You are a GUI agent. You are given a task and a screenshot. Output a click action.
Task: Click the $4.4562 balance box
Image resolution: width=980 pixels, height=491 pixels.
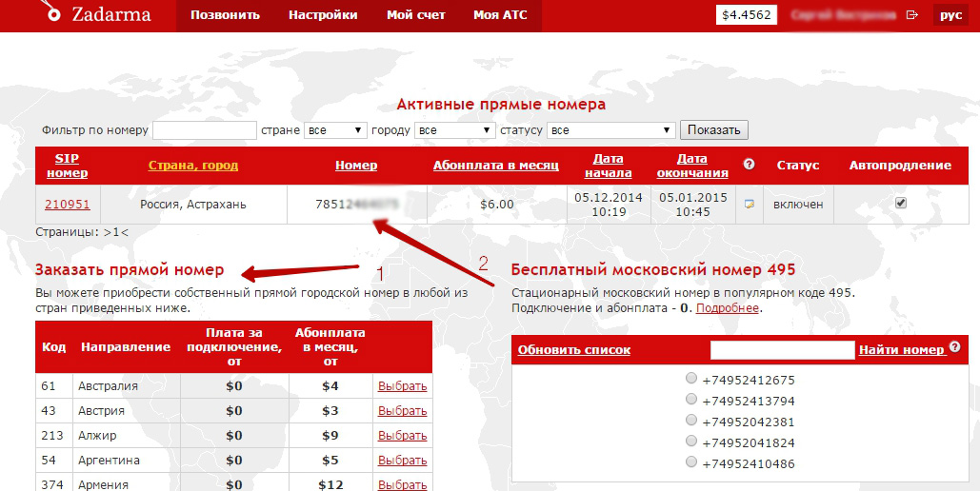pos(747,15)
